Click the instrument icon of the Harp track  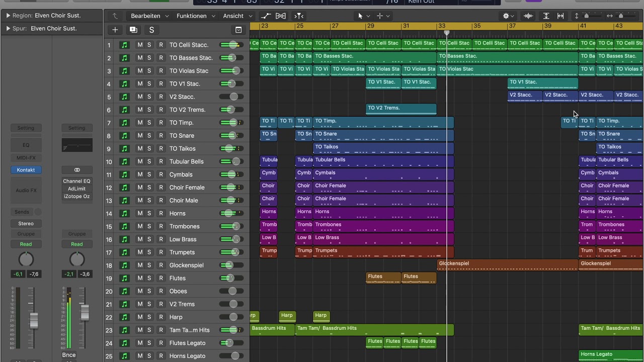[124, 317]
